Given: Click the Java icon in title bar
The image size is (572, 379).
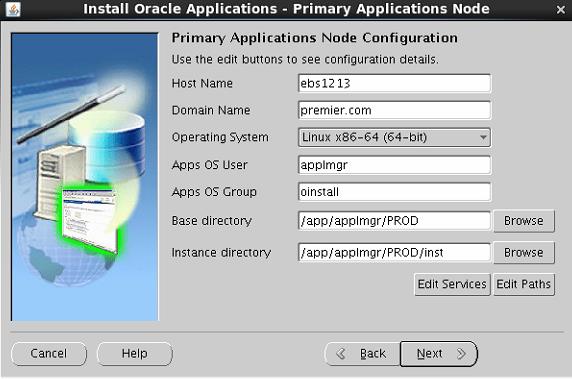Looking at the screenshot, I should (13, 9).
